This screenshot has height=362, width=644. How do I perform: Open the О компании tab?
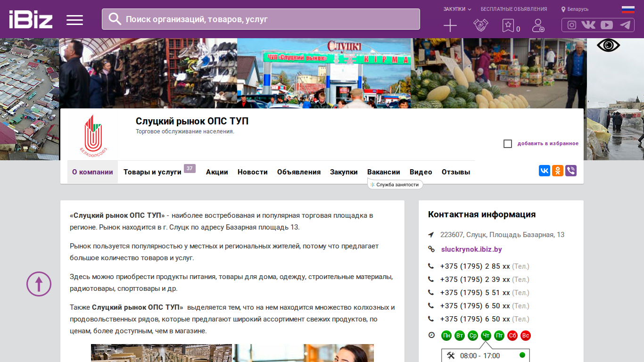pos(92,172)
